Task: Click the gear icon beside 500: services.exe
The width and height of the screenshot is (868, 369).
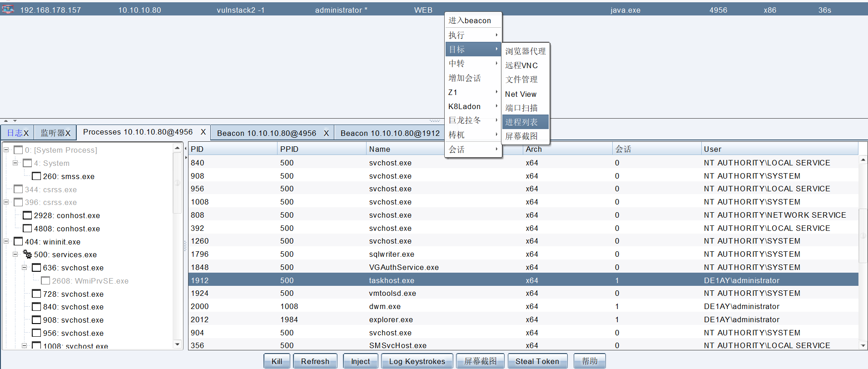Action: [27, 254]
